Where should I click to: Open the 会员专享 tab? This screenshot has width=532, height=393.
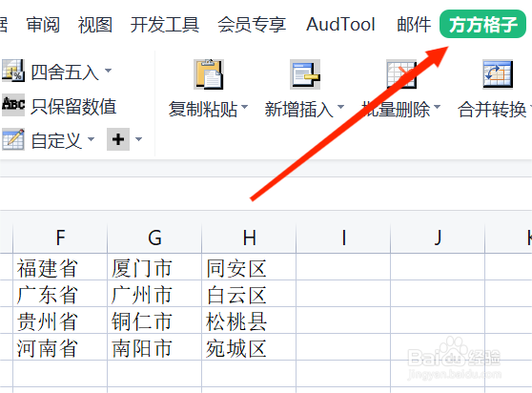252,25
